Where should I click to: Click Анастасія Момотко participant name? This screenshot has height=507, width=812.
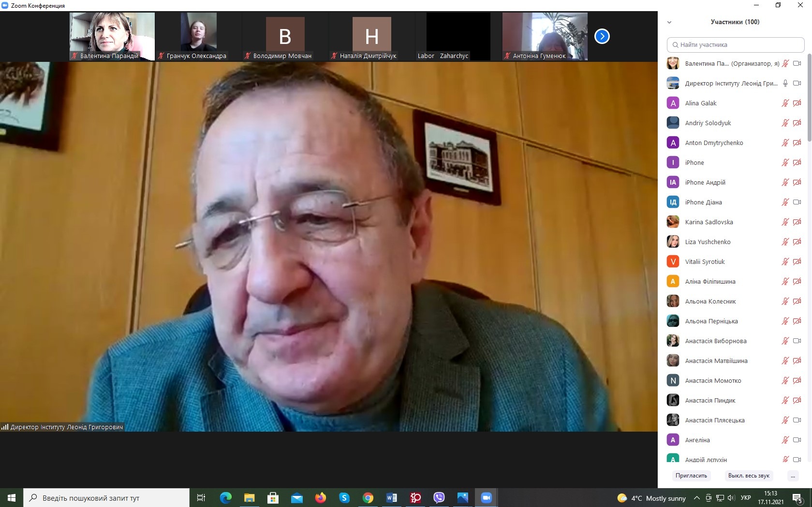(x=713, y=381)
